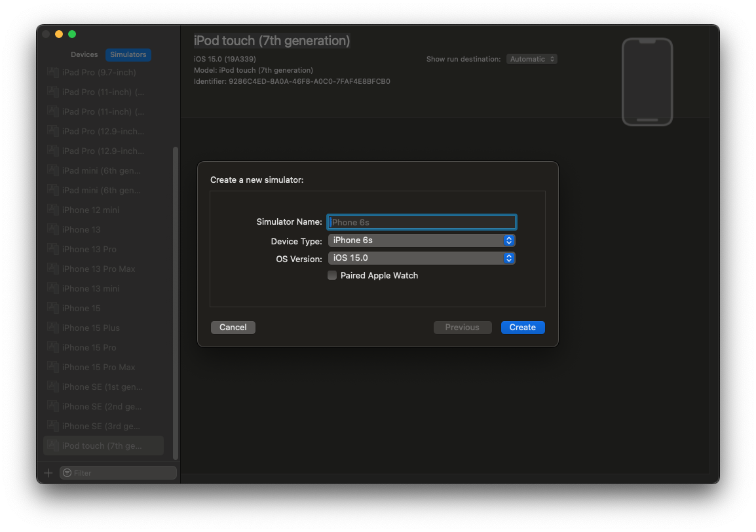Switch to the Devices tab

84,54
